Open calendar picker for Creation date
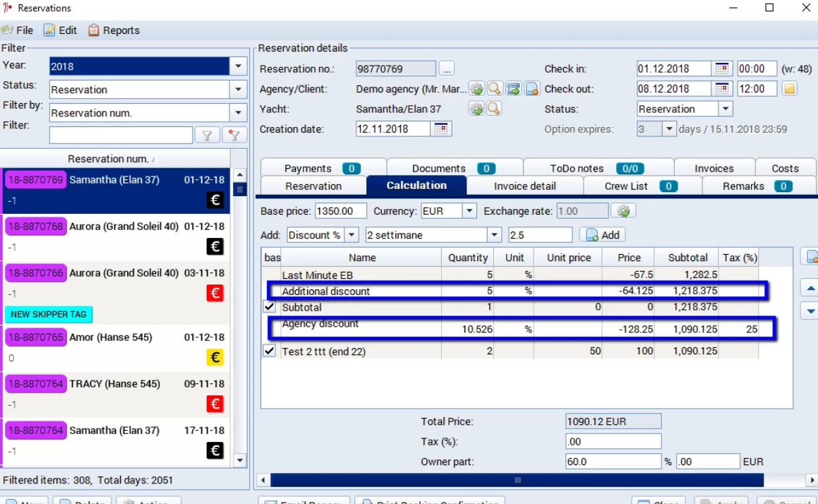The image size is (818, 504). coord(441,129)
